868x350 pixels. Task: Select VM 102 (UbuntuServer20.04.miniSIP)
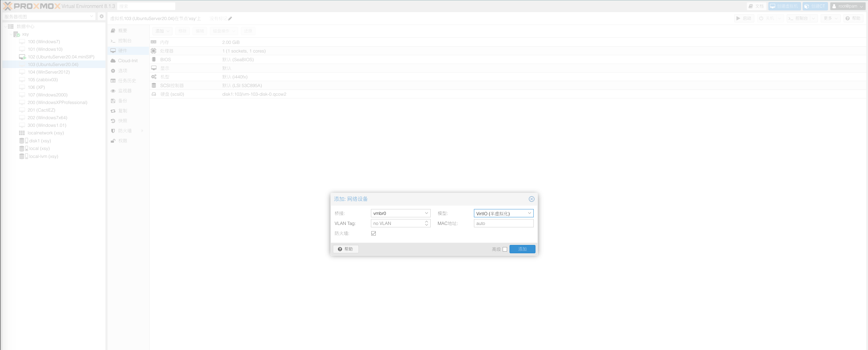click(x=61, y=57)
